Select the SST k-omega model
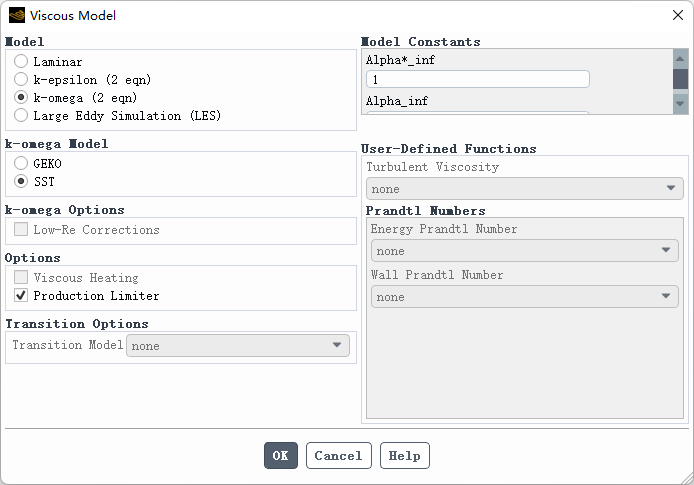Screen dimensions: 694x485 point(21,182)
